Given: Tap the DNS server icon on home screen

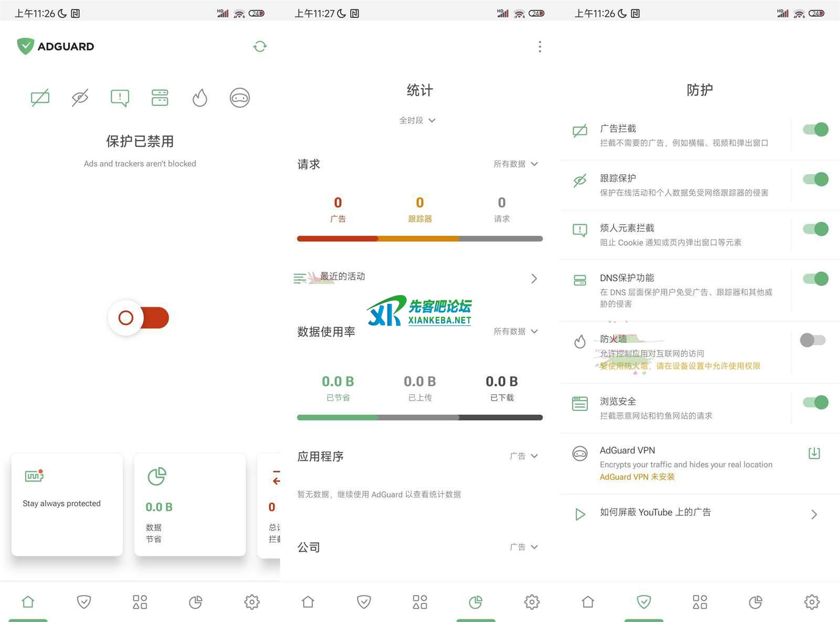Looking at the screenshot, I should [x=160, y=98].
